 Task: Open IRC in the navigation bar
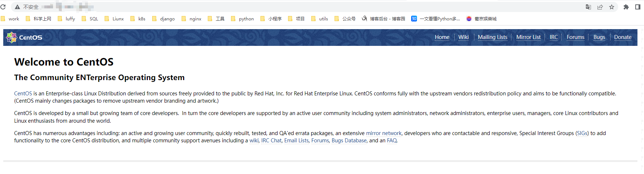pos(554,37)
